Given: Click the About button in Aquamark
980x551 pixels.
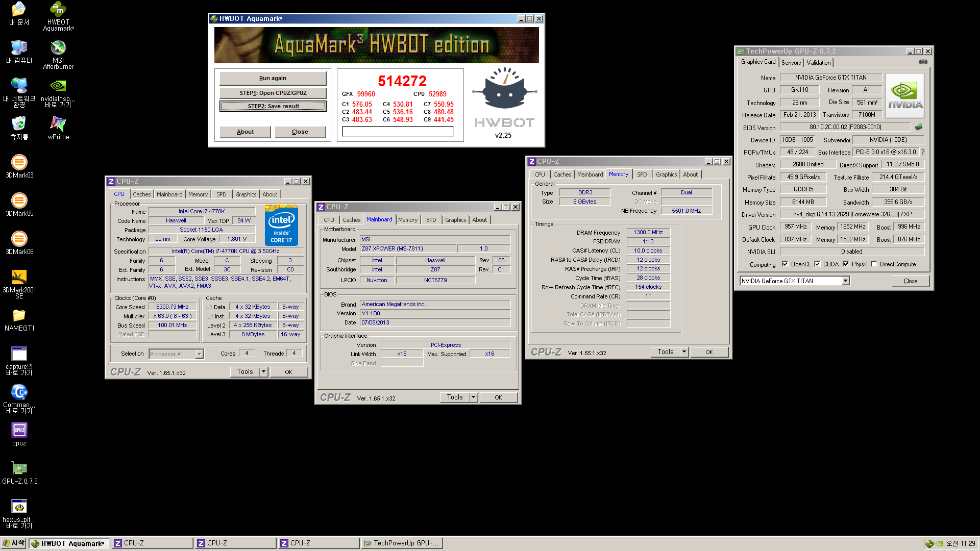Looking at the screenshot, I should pos(246,132).
